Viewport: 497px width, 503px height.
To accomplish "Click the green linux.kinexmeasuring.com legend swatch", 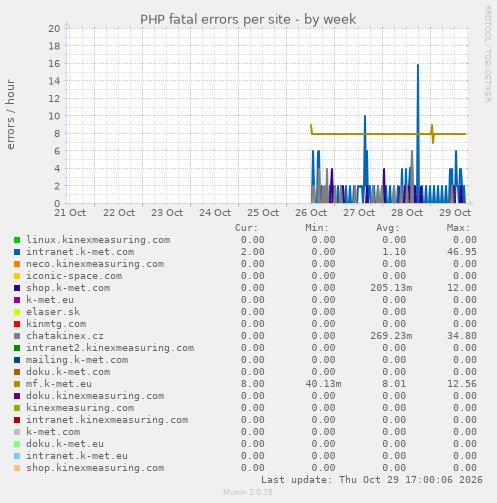I will (17, 240).
